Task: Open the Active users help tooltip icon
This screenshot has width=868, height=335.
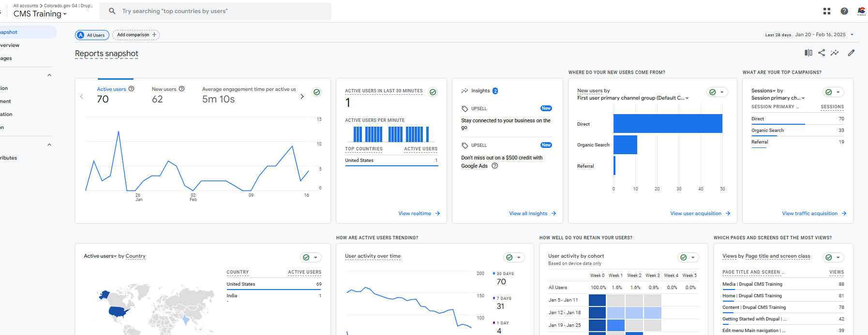Action: (x=131, y=89)
